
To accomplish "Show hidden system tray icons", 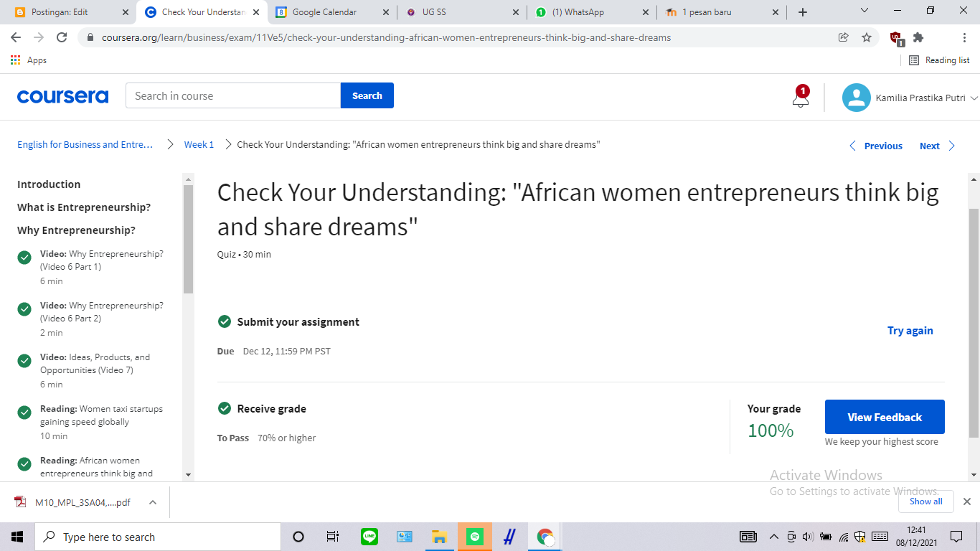I will coord(773,537).
